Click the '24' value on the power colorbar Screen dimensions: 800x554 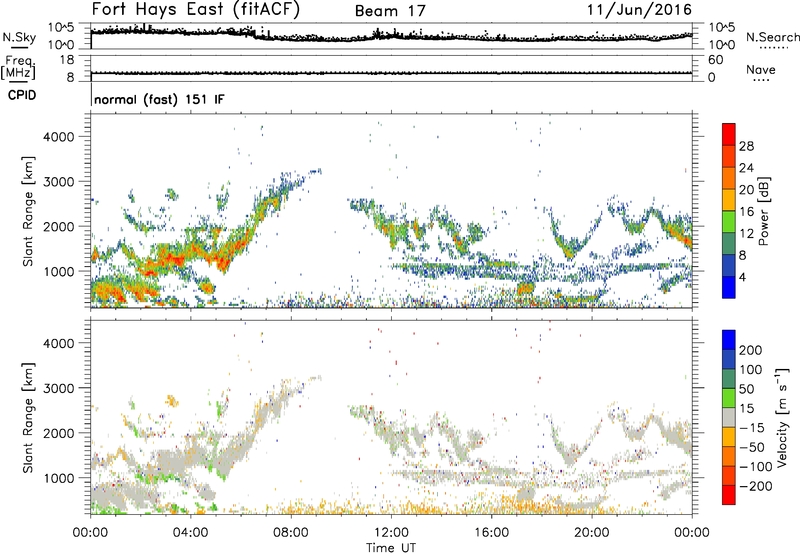[746, 168]
